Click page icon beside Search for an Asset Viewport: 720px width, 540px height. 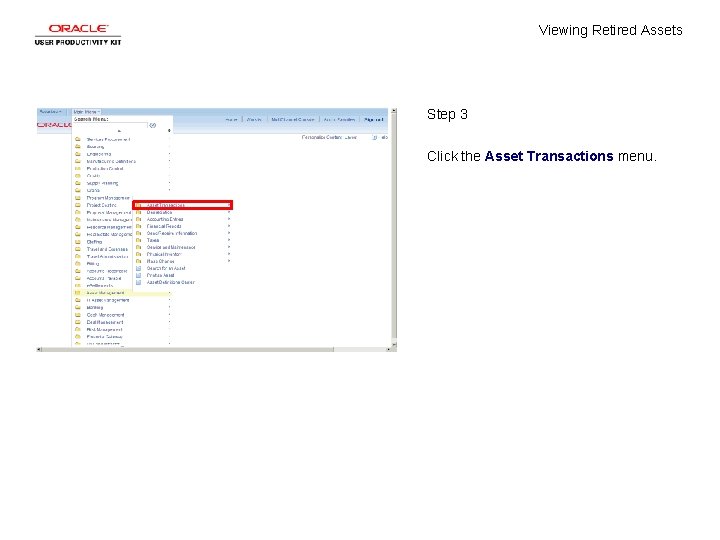(x=138, y=268)
